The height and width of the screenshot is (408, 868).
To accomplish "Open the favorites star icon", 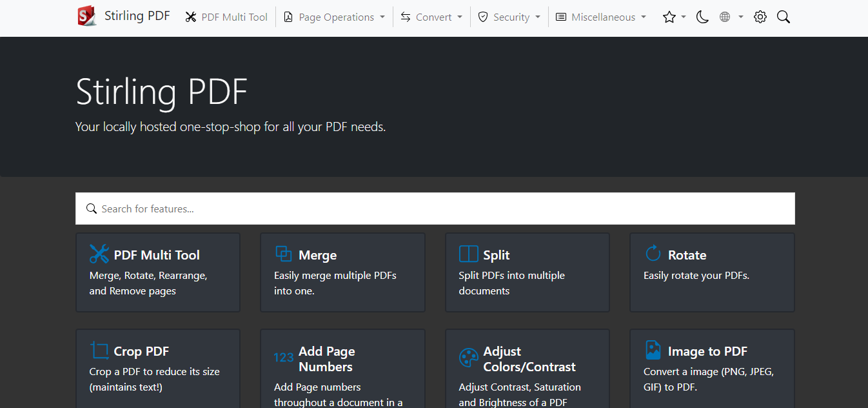I will (x=669, y=17).
